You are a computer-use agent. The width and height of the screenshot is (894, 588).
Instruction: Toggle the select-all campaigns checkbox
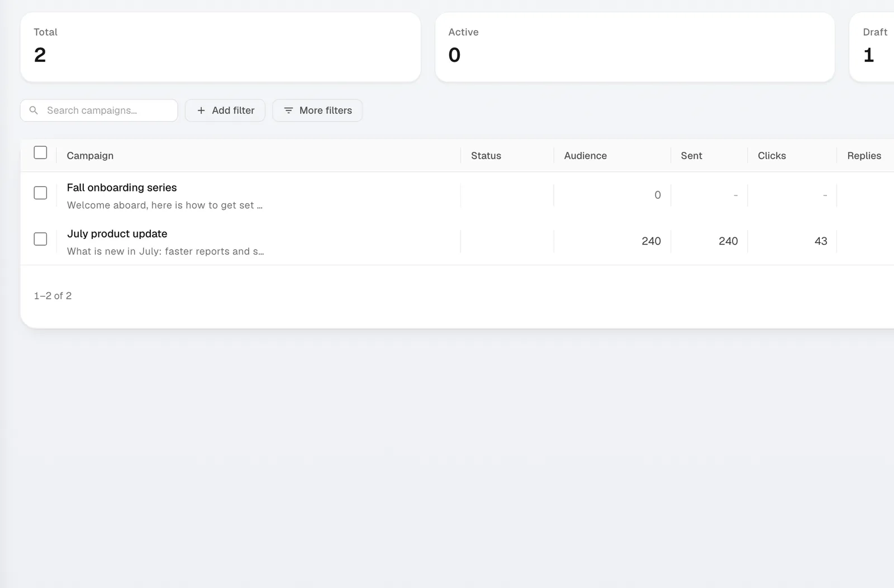pyautogui.click(x=40, y=152)
